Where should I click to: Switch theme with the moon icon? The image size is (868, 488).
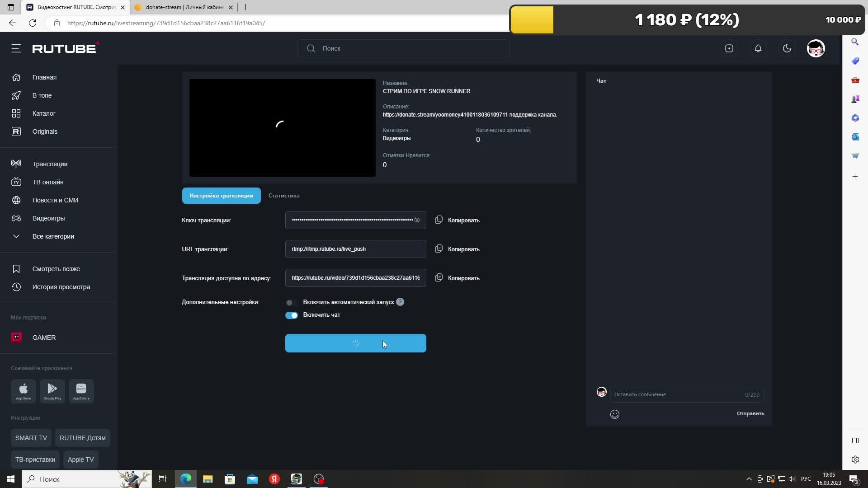click(787, 48)
